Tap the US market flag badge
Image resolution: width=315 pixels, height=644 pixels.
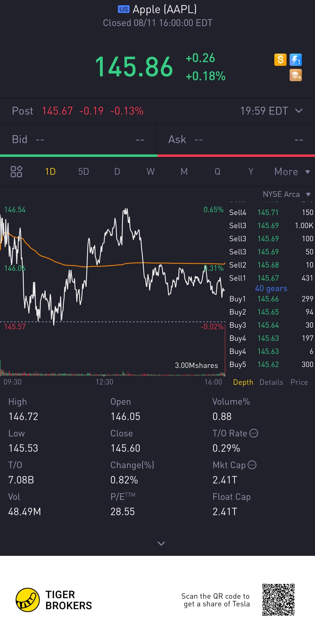click(x=124, y=9)
